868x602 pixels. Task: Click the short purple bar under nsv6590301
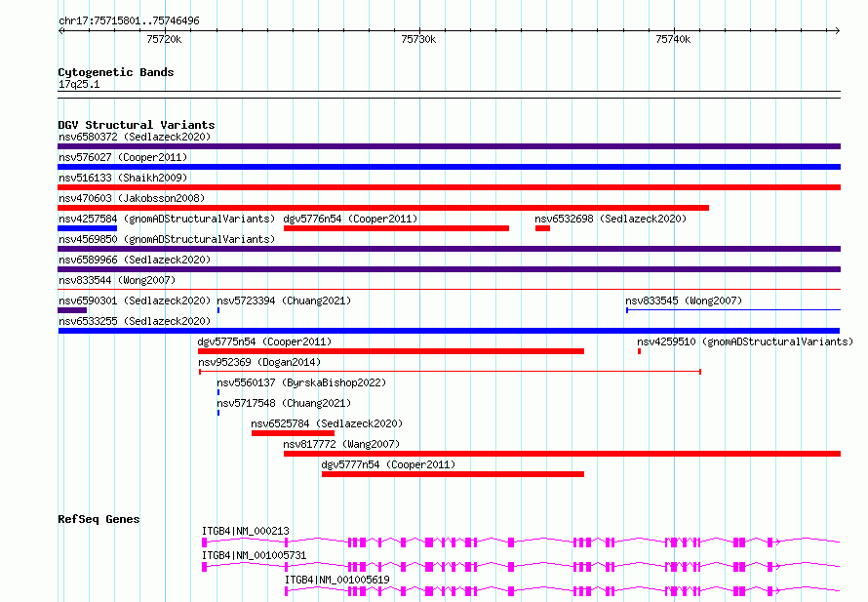click(72, 310)
